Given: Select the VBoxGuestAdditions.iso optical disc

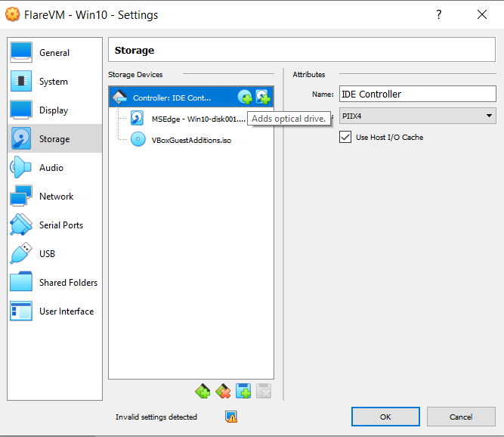Looking at the screenshot, I should click(x=190, y=140).
